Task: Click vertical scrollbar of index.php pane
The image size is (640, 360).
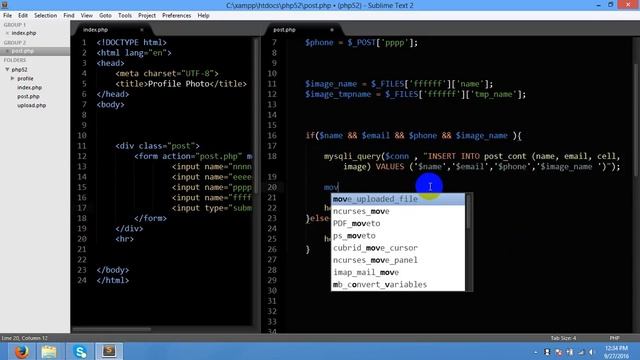Action: [x=256, y=116]
